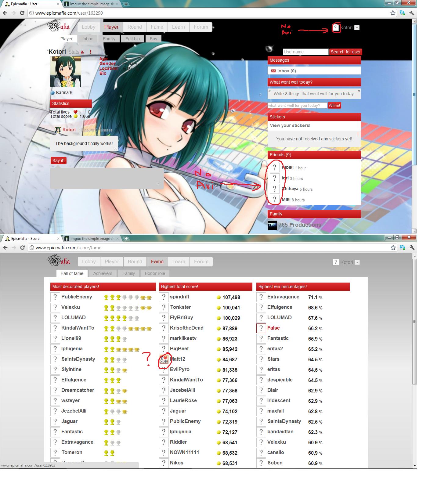The height and width of the screenshot is (480, 448).
Task: Switch to the Buy sub-tab
Action: 154,39
